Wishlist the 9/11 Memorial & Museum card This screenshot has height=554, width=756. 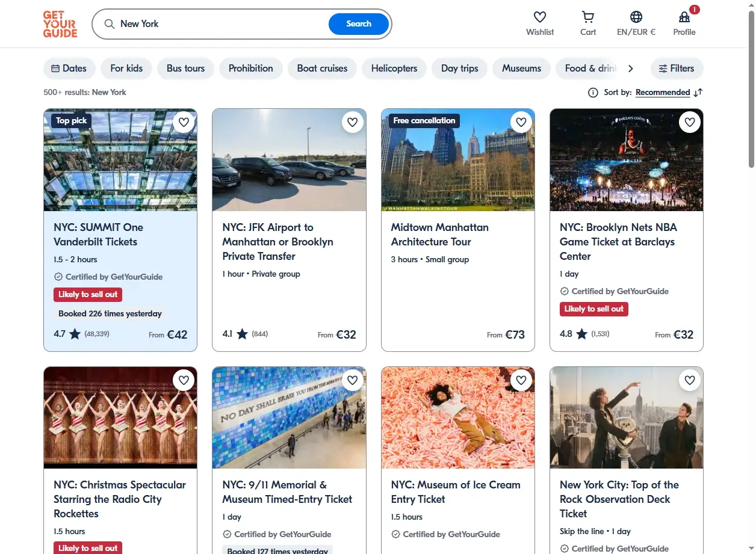click(352, 380)
